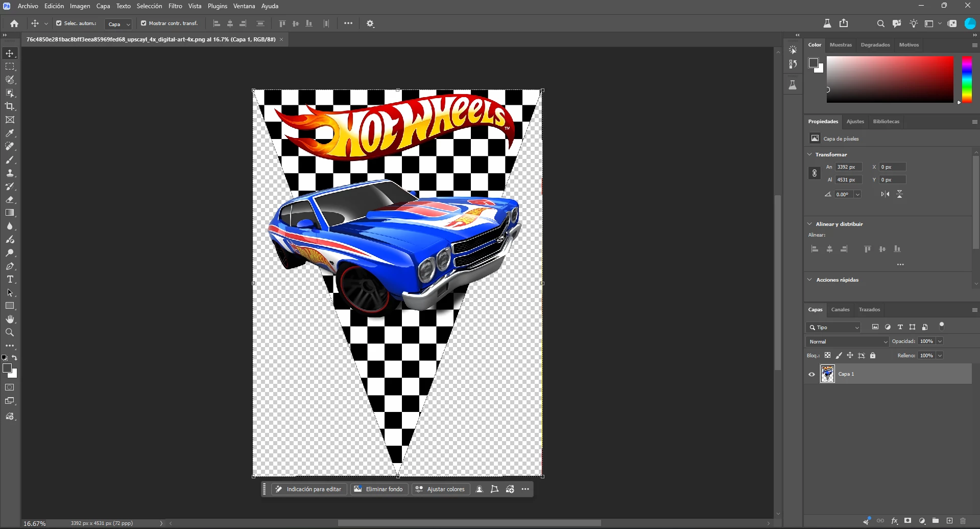Open the Relleno dropdown arrow
The width and height of the screenshot is (980, 529).
pyautogui.click(x=940, y=356)
